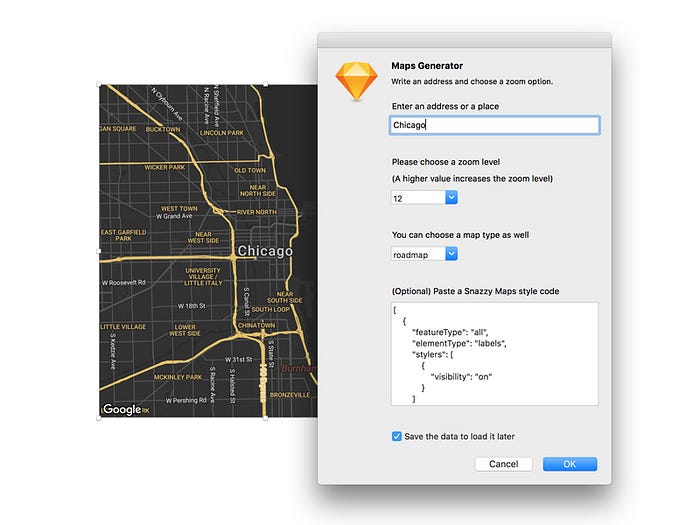Click the W 31st St street label
This screenshot has height=525, width=700.
tap(238, 359)
